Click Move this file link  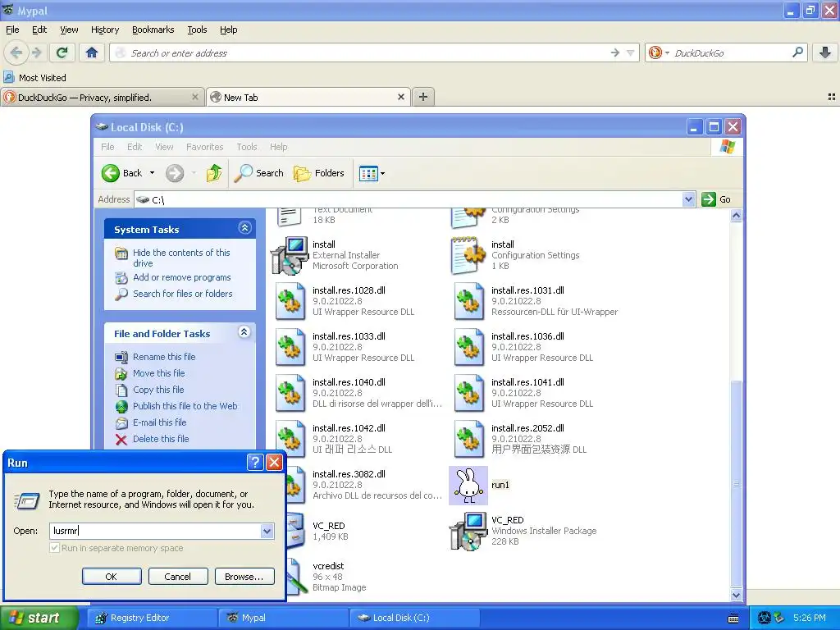tap(158, 373)
